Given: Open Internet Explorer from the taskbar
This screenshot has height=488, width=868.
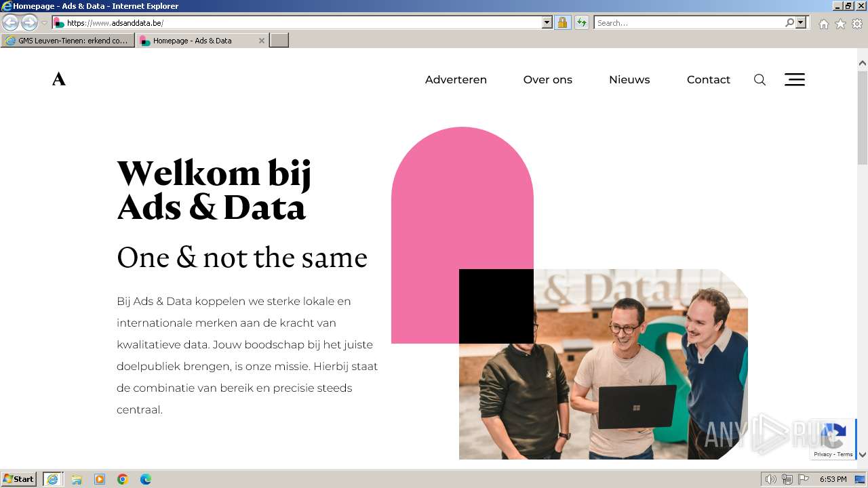Looking at the screenshot, I should point(52,479).
